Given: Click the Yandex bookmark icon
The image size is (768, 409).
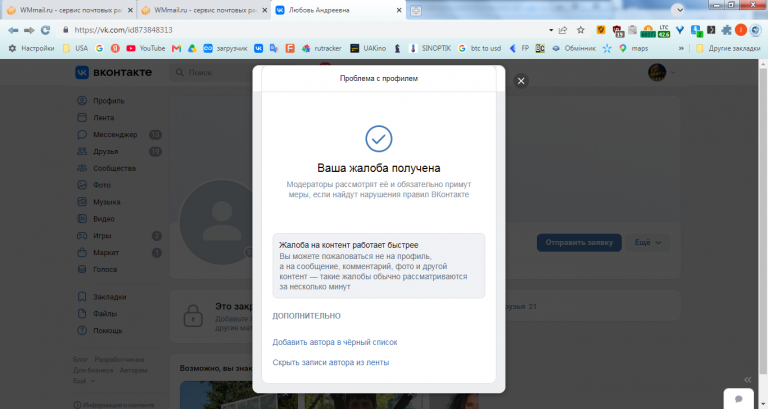Looking at the screenshot, I should pos(115,48).
